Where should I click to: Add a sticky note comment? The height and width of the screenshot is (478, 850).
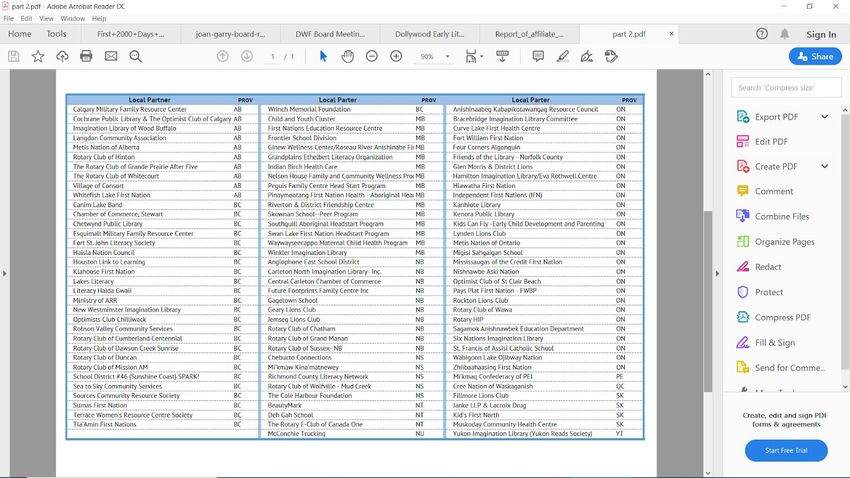537,57
